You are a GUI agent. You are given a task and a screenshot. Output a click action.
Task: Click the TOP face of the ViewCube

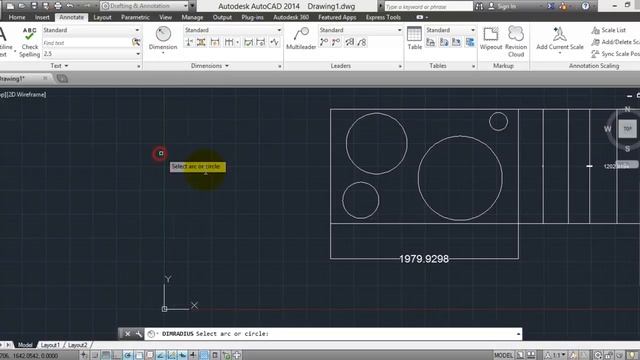click(x=627, y=129)
